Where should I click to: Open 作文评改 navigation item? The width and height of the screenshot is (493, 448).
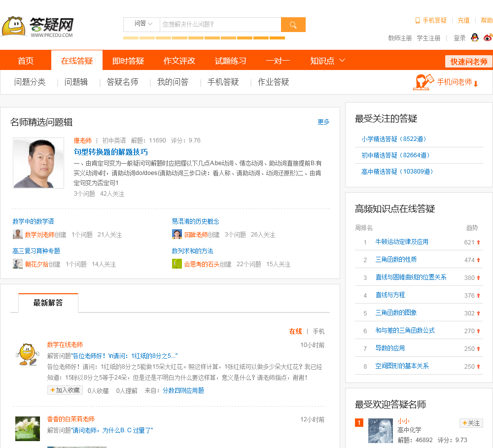click(179, 61)
